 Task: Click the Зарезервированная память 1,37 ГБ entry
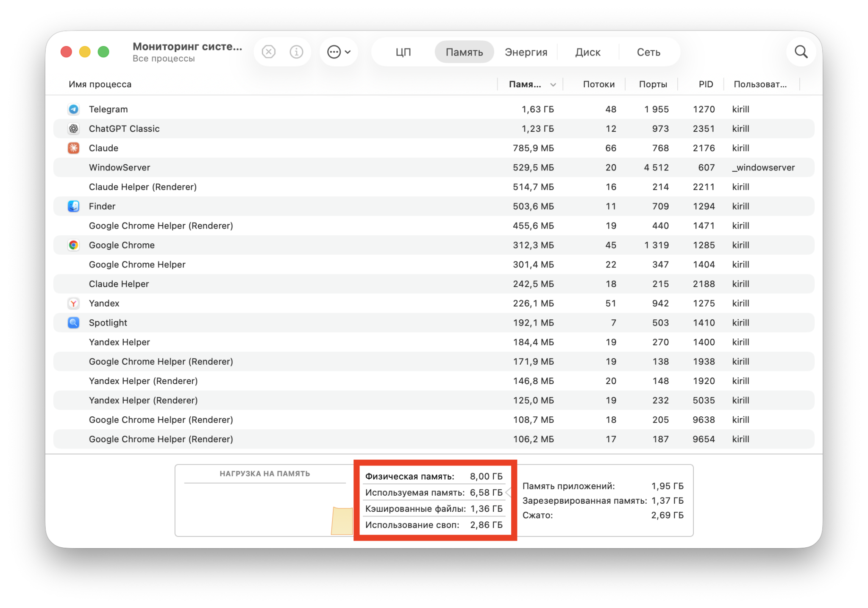click(603, 501)
